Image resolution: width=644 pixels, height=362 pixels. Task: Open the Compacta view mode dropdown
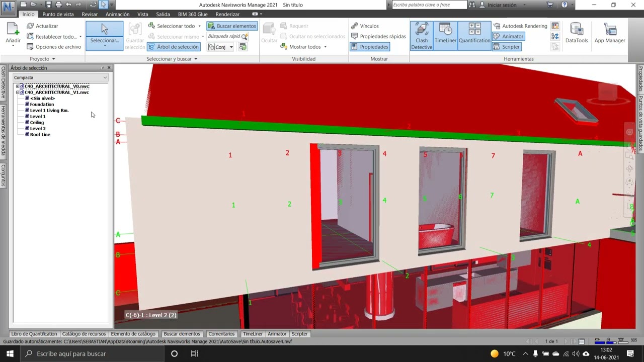(60, 77)
